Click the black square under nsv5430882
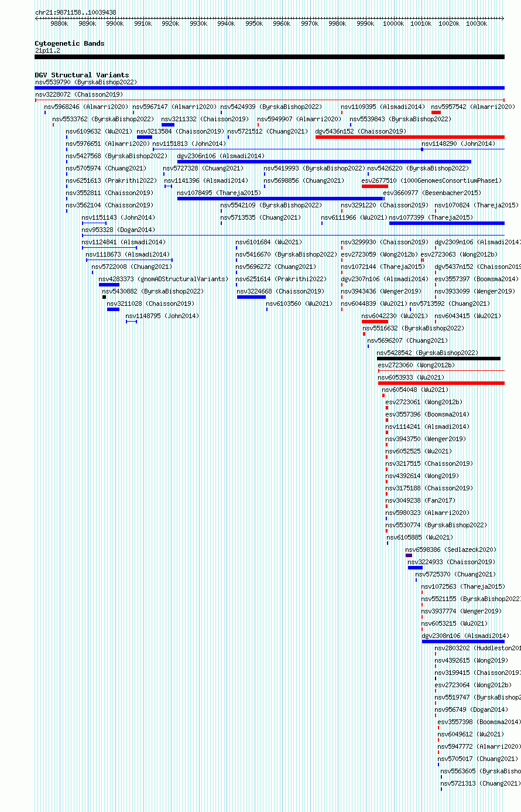Screen dimensions: 521x812 pyautogui.click(x=104, y=297)
